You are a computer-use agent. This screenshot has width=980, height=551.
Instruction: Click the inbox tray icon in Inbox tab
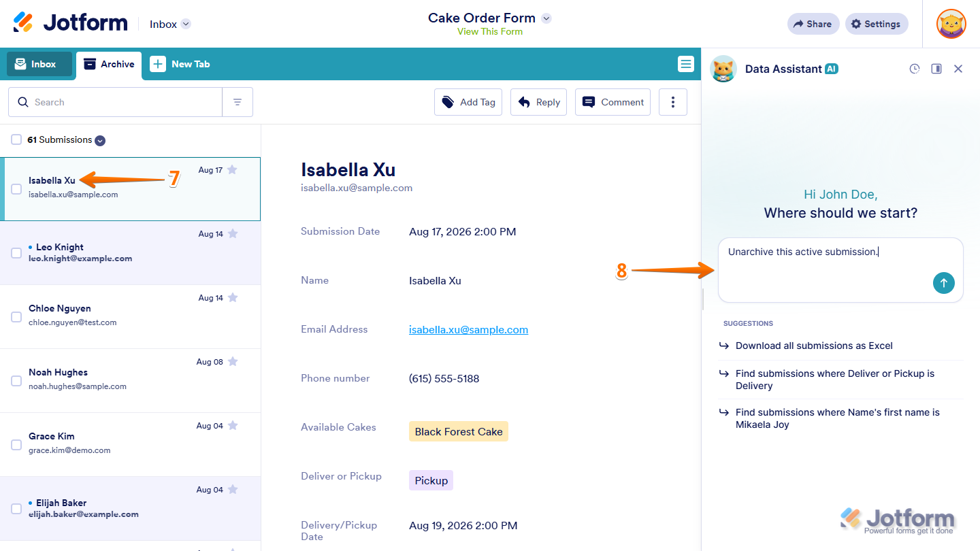coord(20,64)
